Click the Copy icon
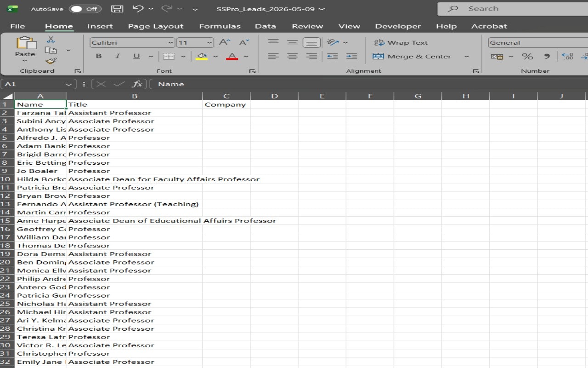 coord(51,50)
